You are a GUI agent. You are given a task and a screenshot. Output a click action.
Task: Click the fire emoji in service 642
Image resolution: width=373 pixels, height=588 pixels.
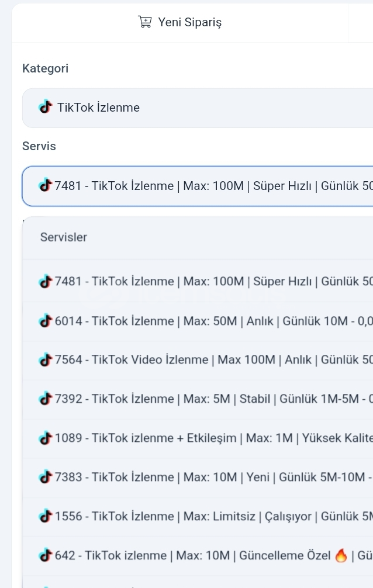tap(341, 555)
